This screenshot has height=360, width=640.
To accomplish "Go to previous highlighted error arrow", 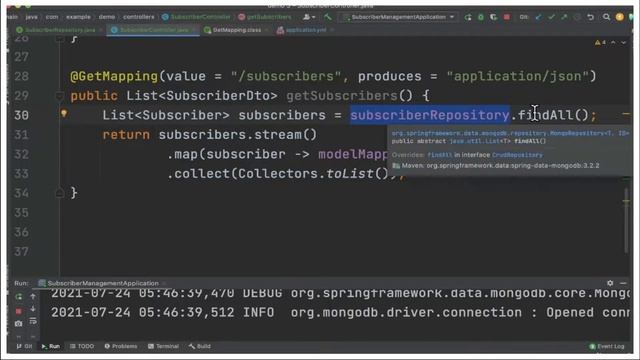I will (613, 42).
